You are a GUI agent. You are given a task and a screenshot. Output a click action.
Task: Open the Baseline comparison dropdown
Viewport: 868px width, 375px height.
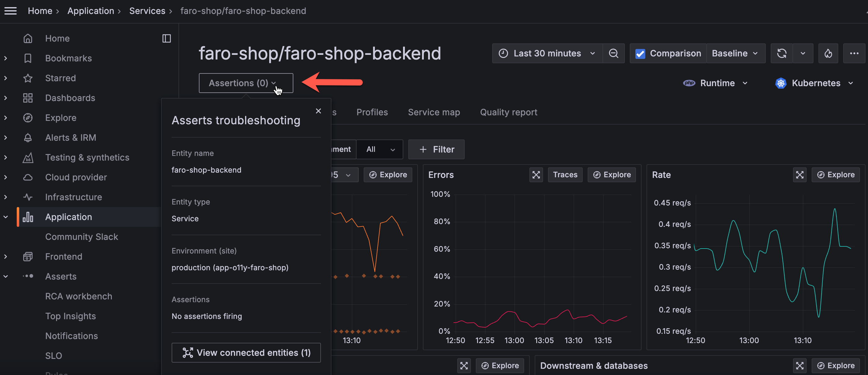point(735,53)
